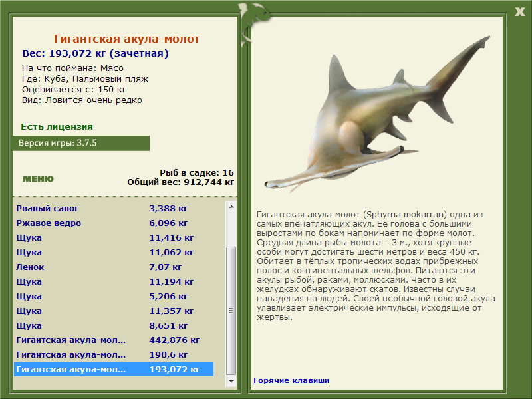Close the fish info window with X
This screenshot has height=399, width=532.
[519, 12]
